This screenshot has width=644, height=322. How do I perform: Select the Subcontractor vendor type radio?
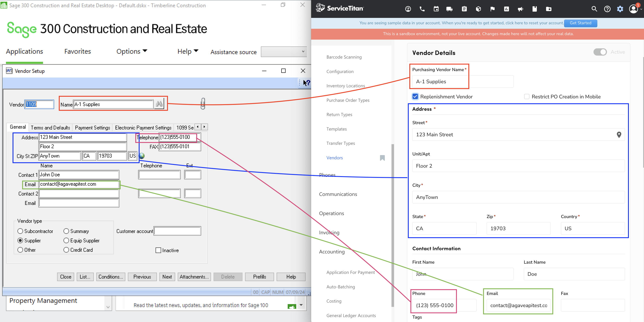(x=20, y=231)
